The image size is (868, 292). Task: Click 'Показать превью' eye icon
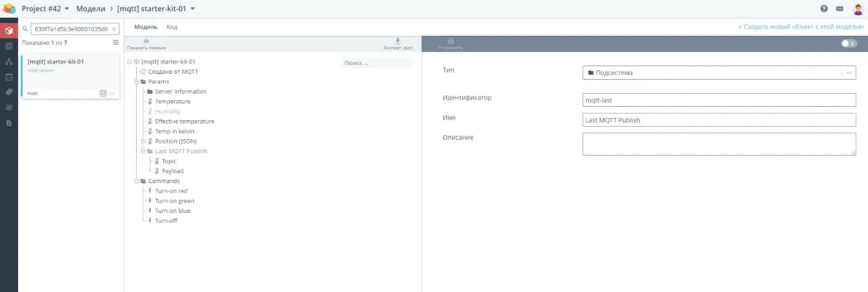point(146,42)
